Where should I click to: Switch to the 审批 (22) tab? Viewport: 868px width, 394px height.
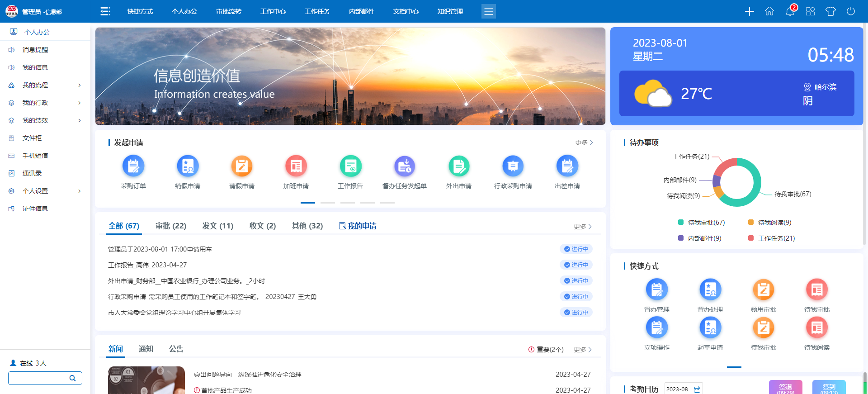[x=171, y=226]
